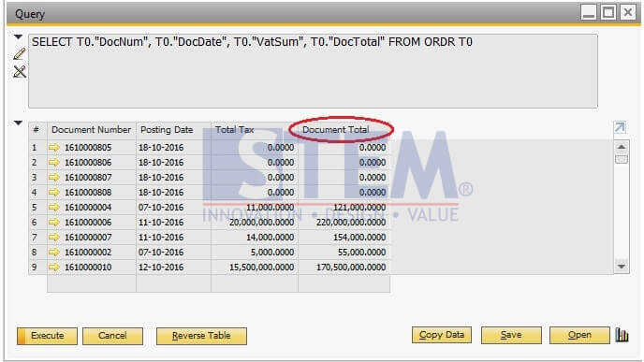Select document total 220,000,000.0000 cell

tap(344, 222)
